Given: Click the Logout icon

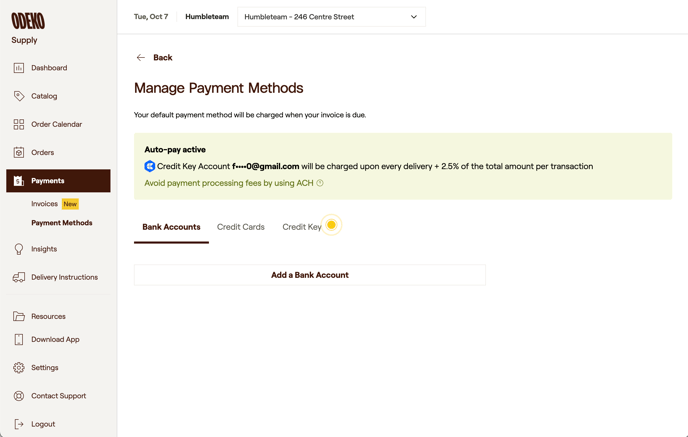Looking at the screenshot, I should [x=19, y=424].
